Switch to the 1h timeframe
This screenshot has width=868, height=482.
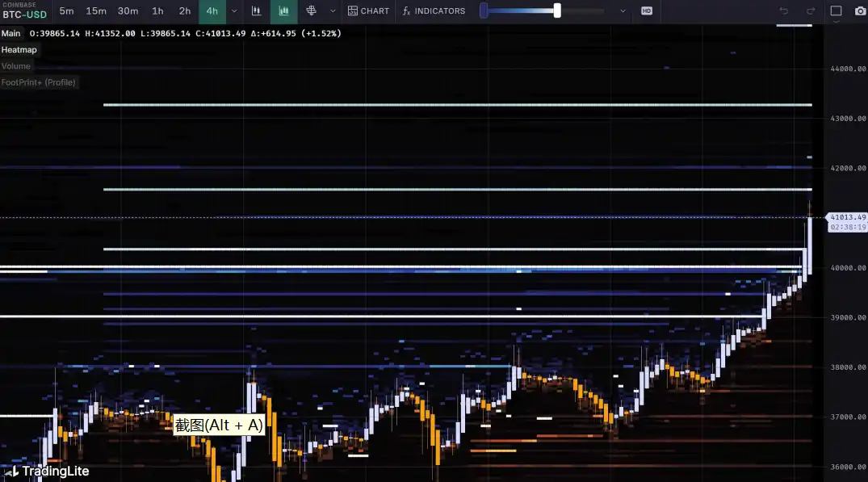point(157,11)
